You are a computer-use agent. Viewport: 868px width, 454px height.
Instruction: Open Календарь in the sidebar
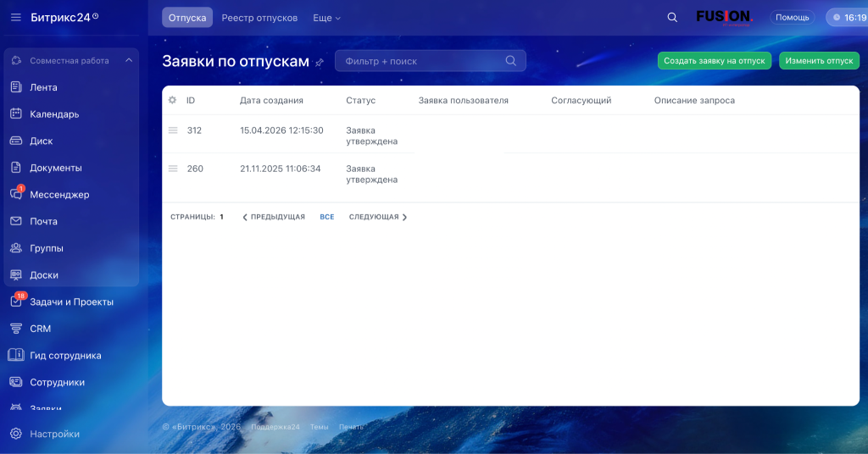click(54, 114)
